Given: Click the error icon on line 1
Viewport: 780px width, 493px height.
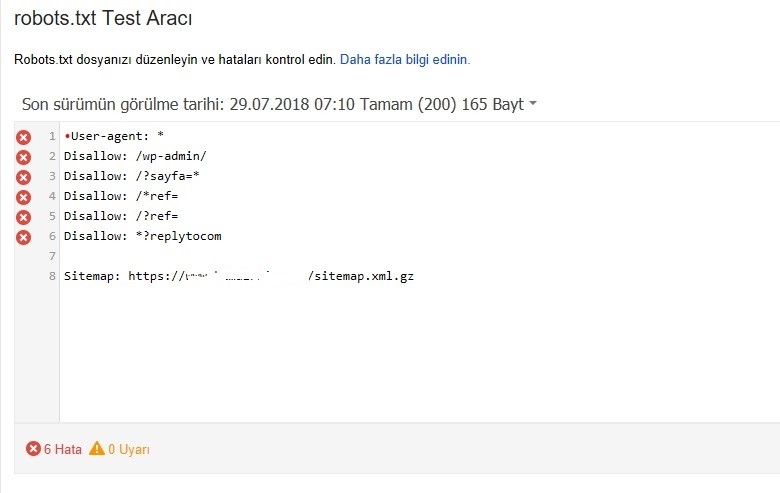Looking at the screenshot, I should pos(23,137).
